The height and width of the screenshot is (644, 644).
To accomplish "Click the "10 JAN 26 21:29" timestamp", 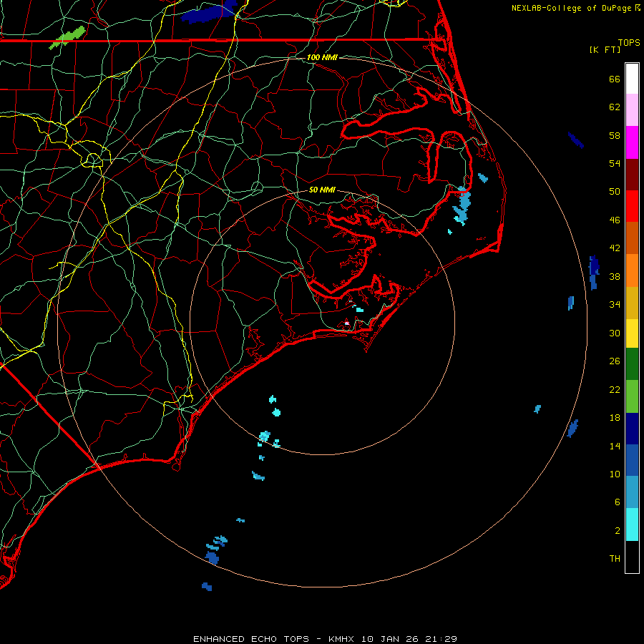I will [x=409, y=639].
